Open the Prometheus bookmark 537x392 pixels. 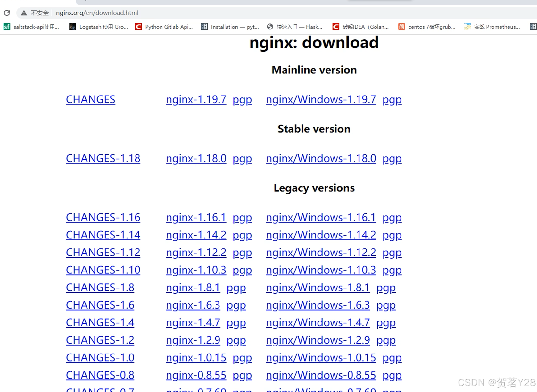point(492,27)
